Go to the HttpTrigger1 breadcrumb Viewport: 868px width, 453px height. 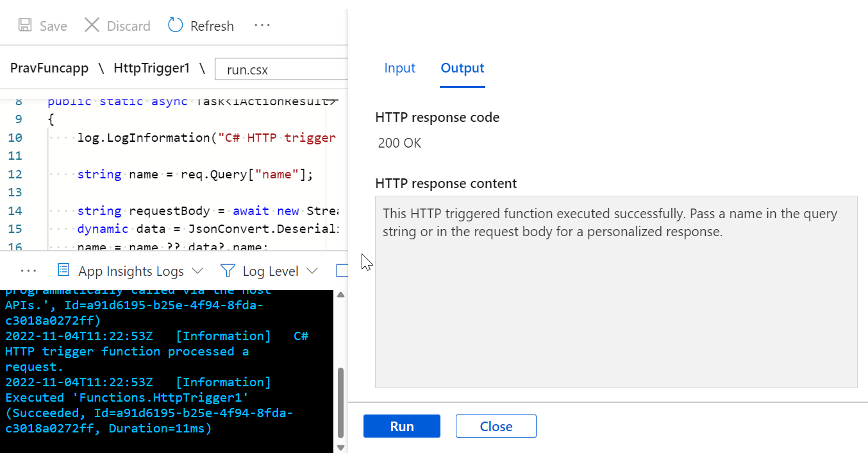coord(151,68)
